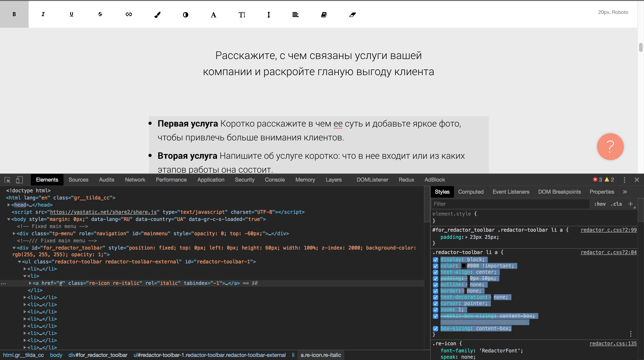
Task: Open redactor.css:135 source link
Action: point(613,343)
